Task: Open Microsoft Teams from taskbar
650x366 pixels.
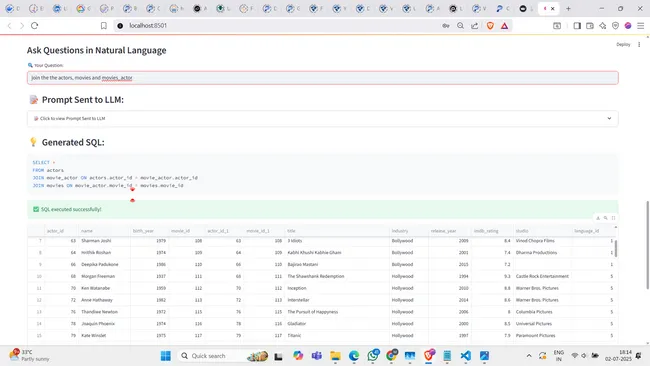Action: 317,356
